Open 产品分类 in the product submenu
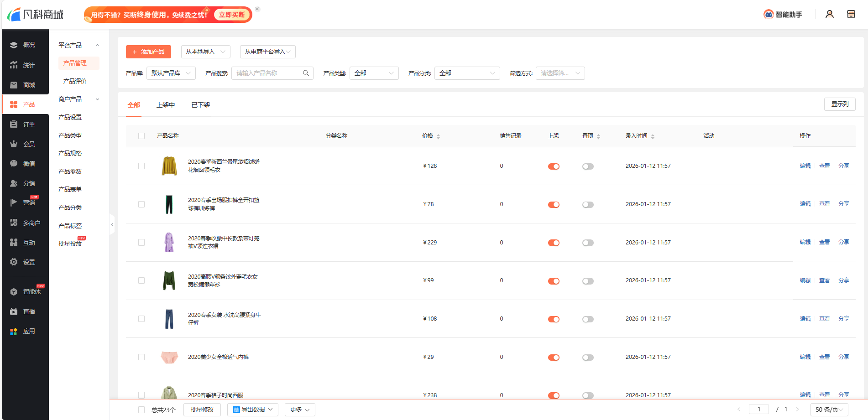This screenshot has height=420, width=868. point(70,207)
